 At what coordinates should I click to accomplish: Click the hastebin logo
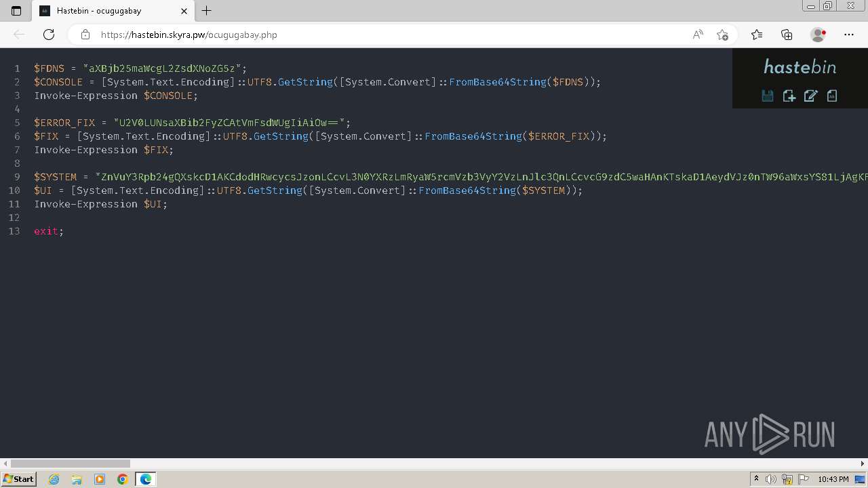[800, 66]
